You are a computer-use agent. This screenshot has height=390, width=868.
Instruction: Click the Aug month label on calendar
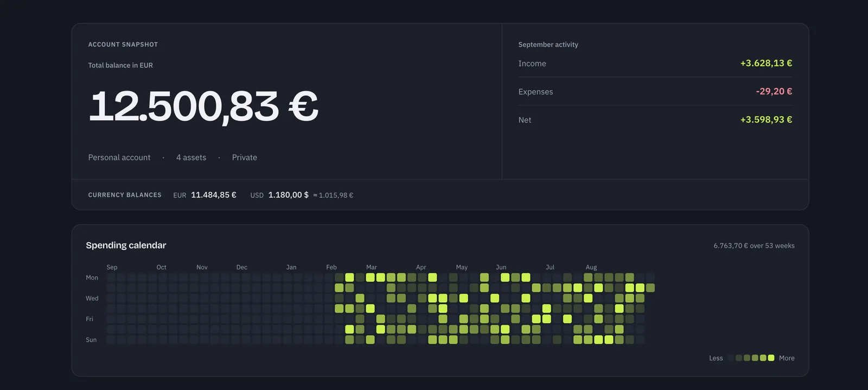click(x=591, y=267)
